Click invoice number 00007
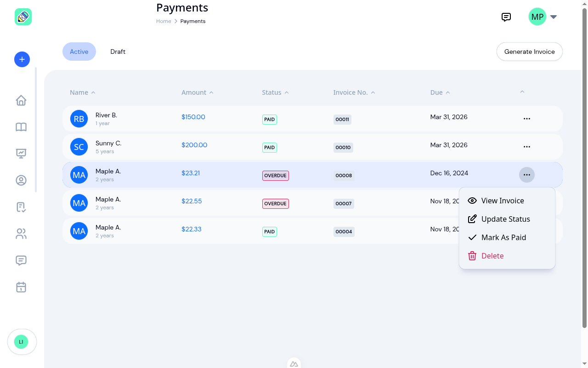Image resolution: width=588 pixels, height=368 pixels. (x=344, y=204)
